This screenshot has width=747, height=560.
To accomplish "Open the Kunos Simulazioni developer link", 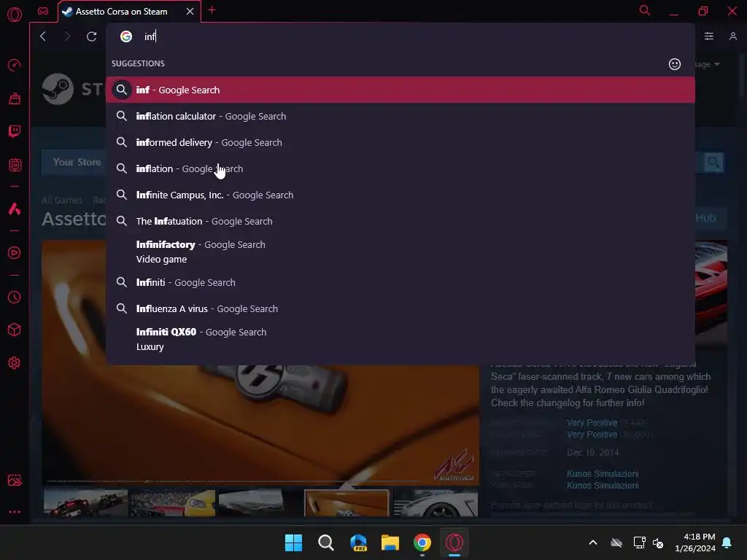I will 603,474.
